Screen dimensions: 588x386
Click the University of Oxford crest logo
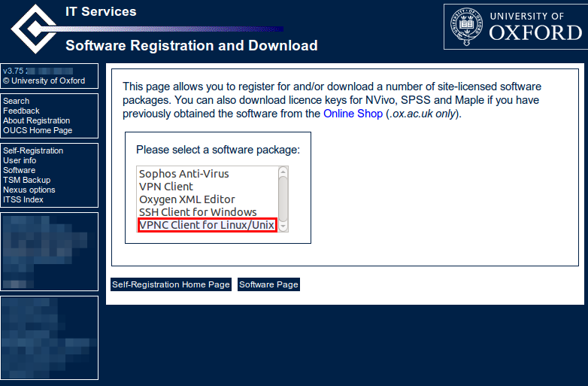tap(466, 26)
